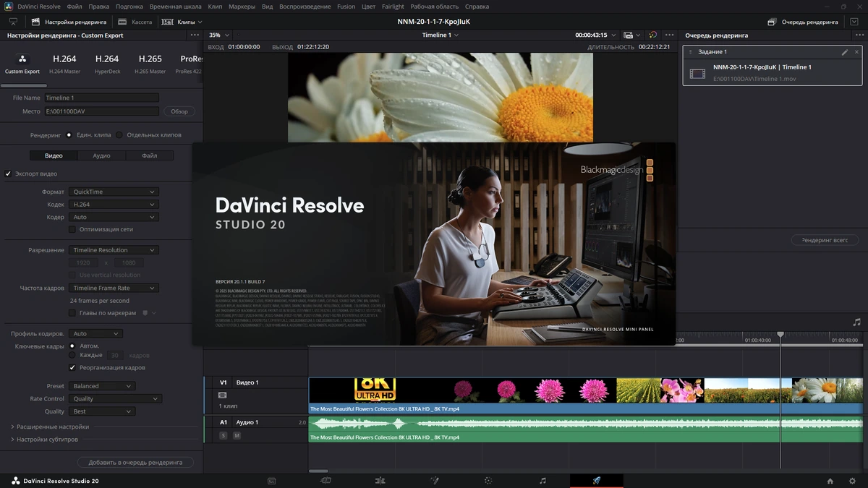
Task: Toggle the Настройки рендеринга panel button
Action: [x=69, y=22]
